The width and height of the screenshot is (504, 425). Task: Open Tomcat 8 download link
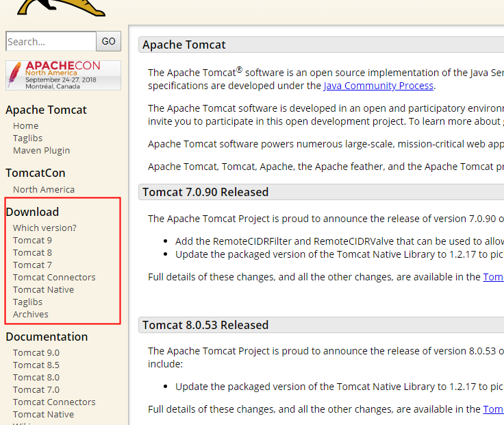coord(32,252)
